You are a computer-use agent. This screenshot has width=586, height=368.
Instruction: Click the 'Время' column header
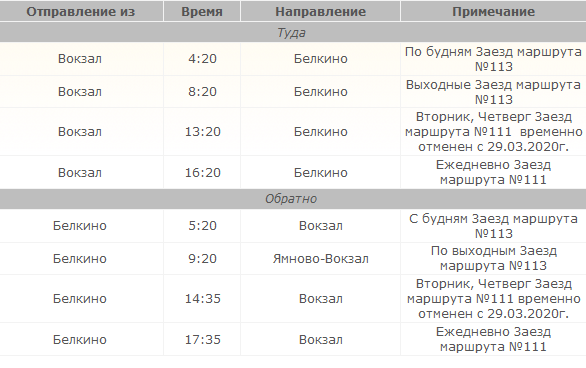(x=202, y=11)
